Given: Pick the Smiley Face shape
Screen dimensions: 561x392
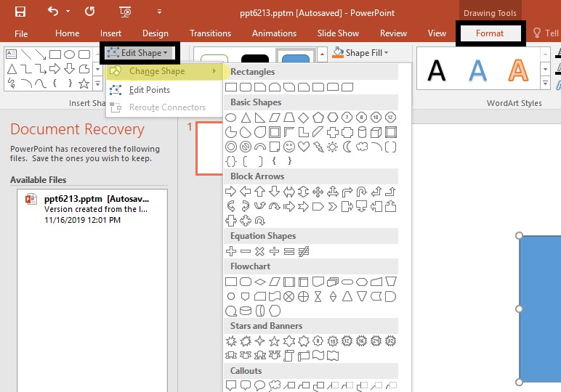Looking at the screenshot, I should pos(289,147).
